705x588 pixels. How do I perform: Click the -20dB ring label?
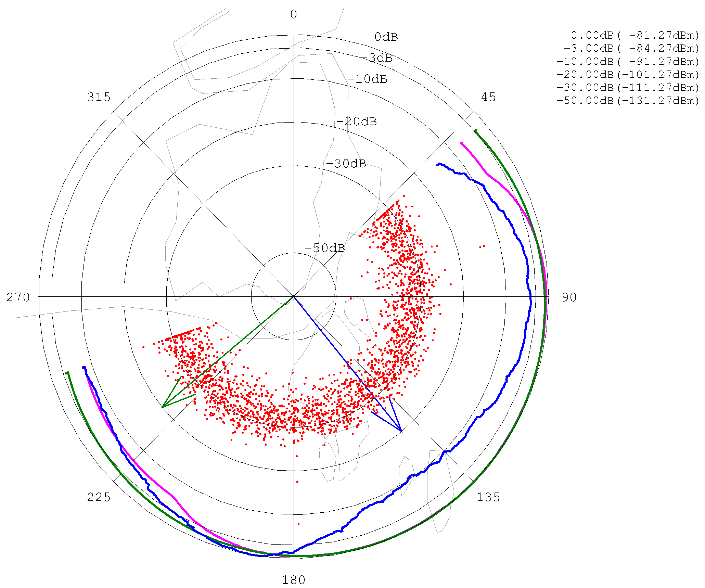tap(357, 122)
